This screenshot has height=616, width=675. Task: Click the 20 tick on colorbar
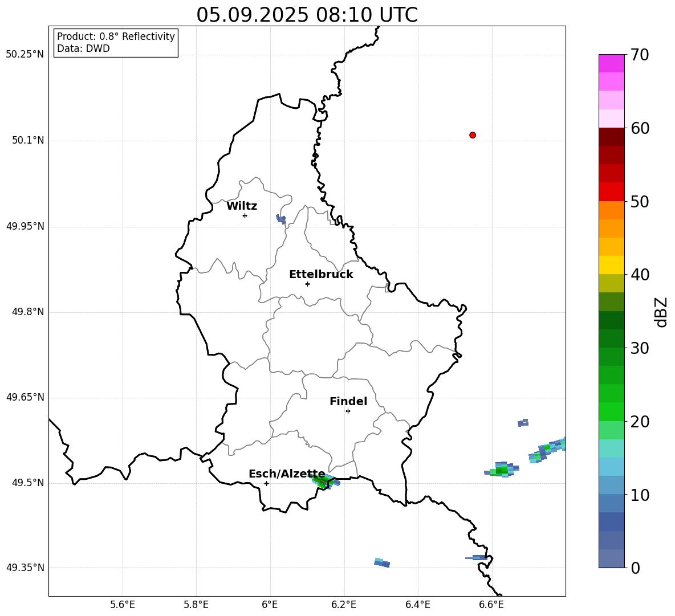[640, 422]
